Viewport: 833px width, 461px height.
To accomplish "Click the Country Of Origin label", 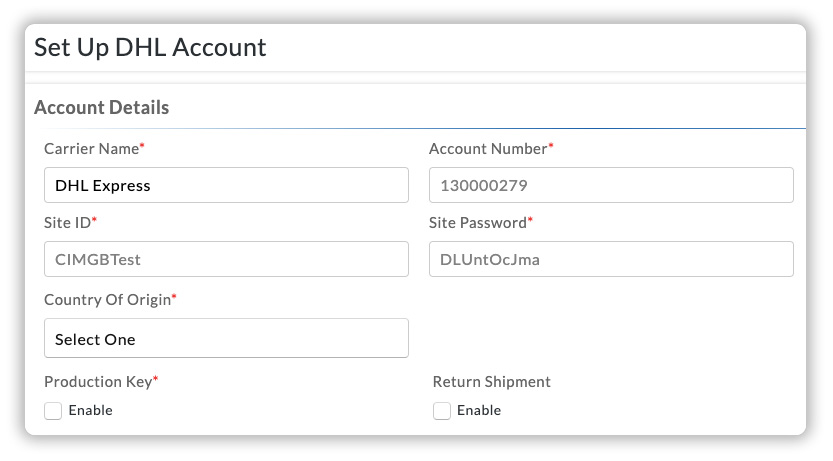I will [110, 300].
